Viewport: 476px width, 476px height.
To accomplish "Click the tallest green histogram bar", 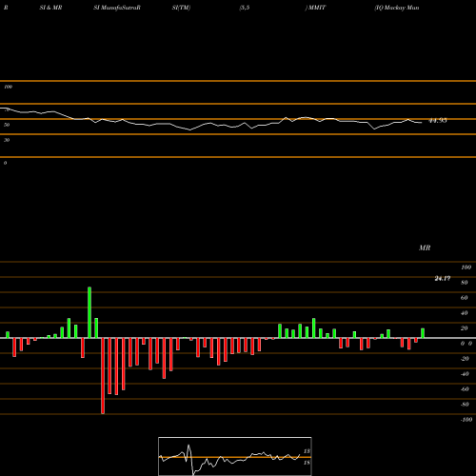I will tap(89, 312).
